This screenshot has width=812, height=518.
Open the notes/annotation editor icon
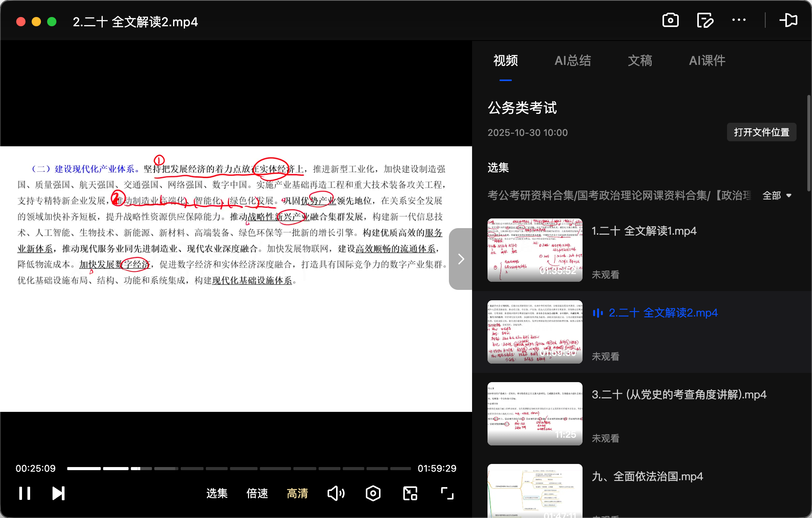705,20
